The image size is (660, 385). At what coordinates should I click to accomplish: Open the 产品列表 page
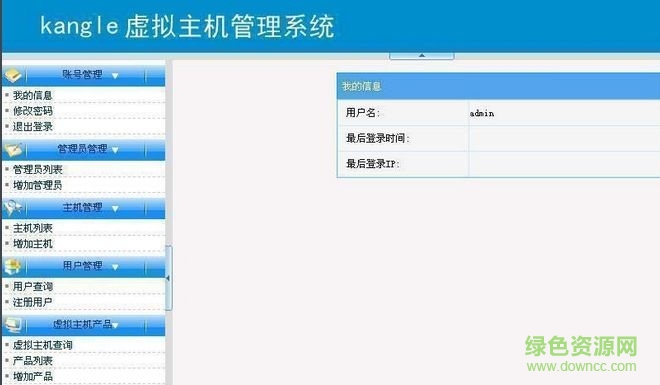point(33,361)
